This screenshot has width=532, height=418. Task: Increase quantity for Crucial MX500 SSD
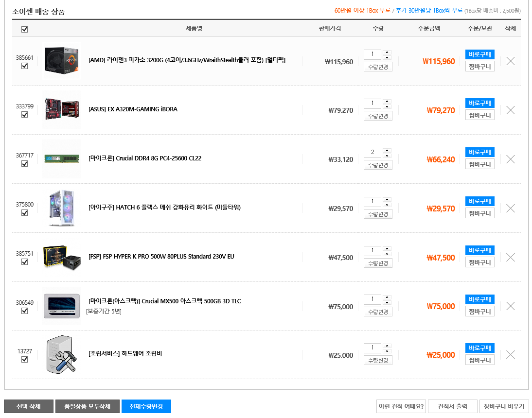(x=387, y=296)
